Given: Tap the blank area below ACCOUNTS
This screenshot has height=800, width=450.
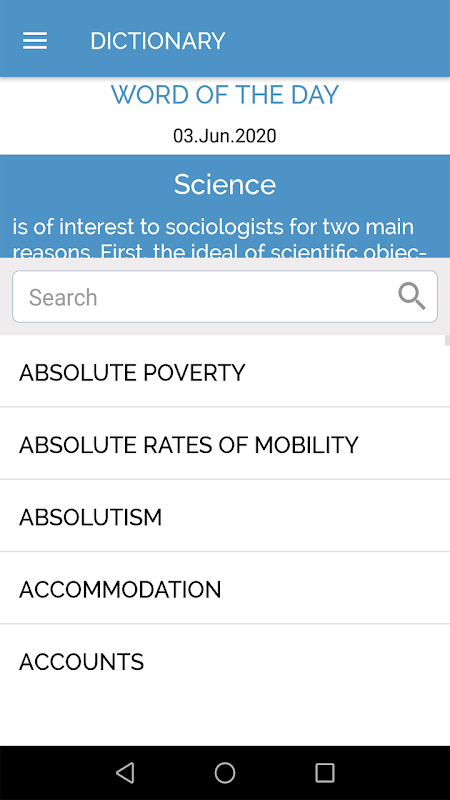Looking at the screenshot, I should (224, 720).
